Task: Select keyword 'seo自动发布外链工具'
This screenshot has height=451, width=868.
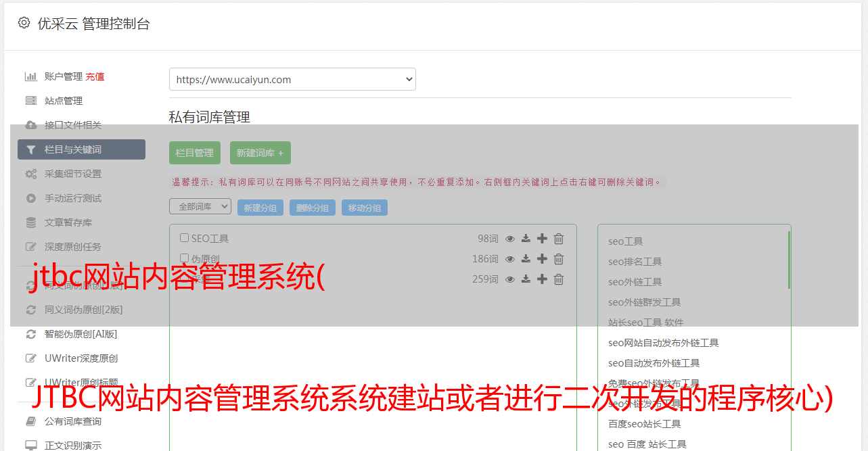Action: (x=654, y=363)
